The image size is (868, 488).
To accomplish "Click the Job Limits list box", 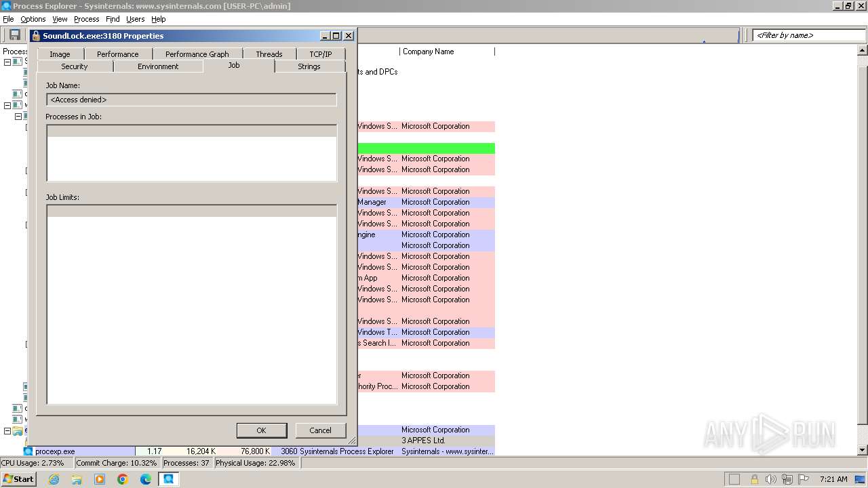I will pos(191,304).
